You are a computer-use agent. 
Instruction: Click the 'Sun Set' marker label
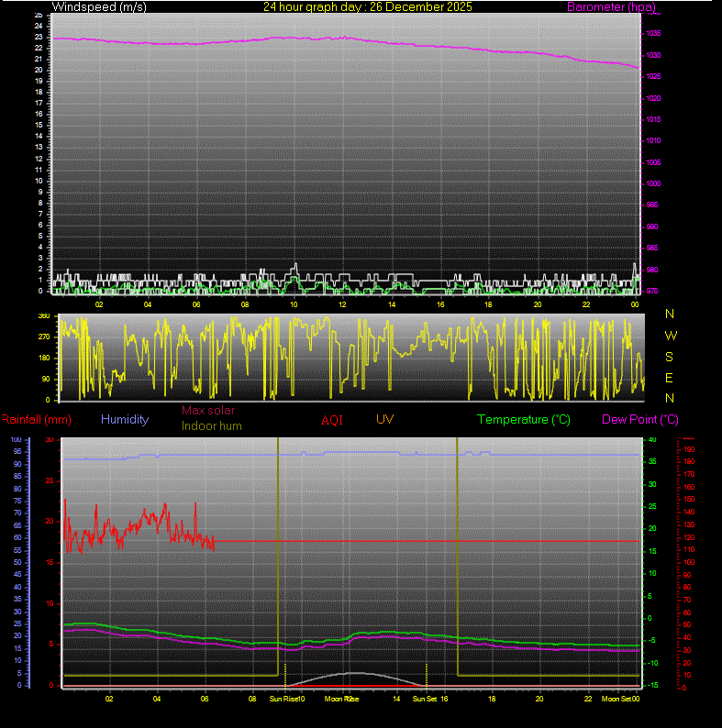[x=425, y=699]
